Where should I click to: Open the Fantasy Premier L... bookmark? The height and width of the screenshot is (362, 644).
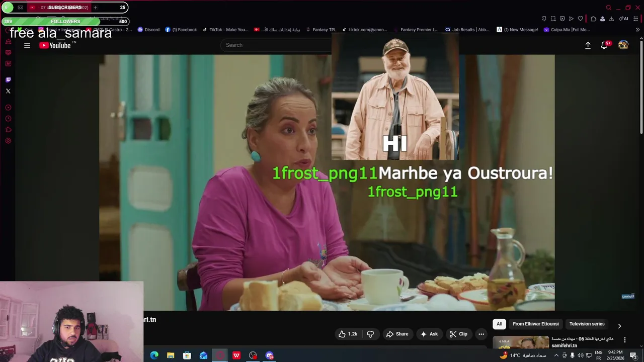pos(416,30)
